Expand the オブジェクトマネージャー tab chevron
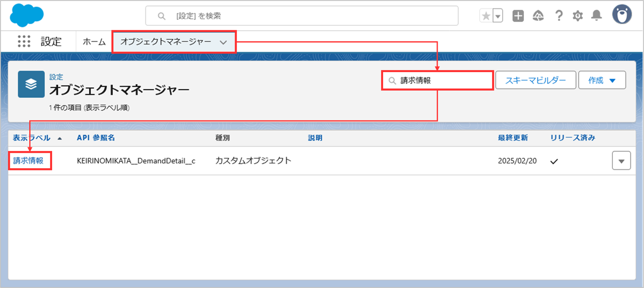The height and width of the screenshot is (288, 644). [x=223, y=42]
